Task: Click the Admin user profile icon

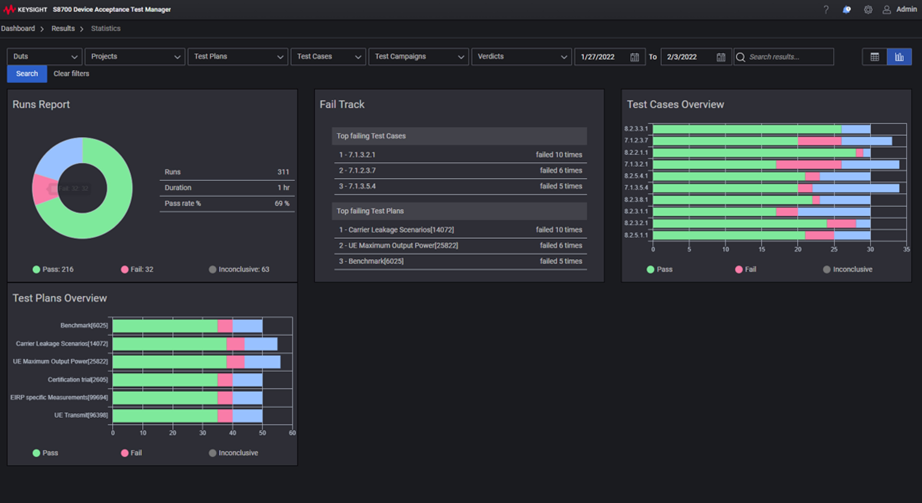Action: pos(887,10)
